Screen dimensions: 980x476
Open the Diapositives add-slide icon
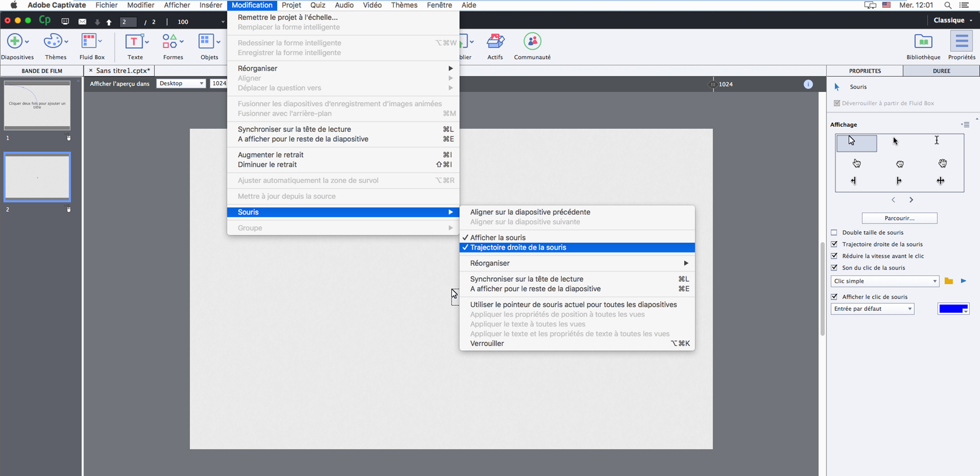(x=15, y=41)
